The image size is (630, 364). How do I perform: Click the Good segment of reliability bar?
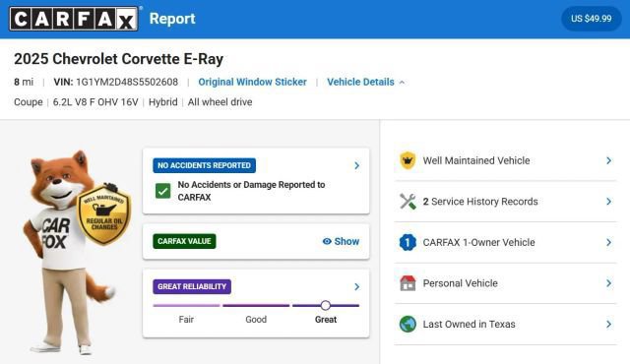(256, 305)
